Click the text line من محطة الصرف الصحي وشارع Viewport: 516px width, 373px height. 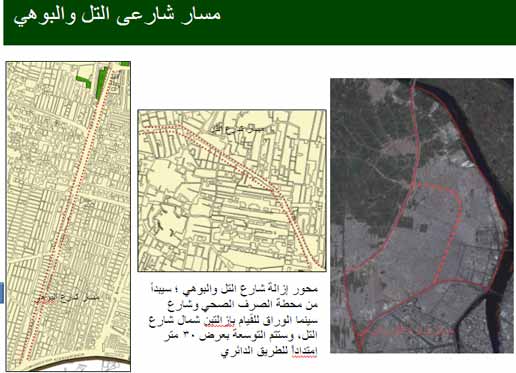(x=243, y=305)
